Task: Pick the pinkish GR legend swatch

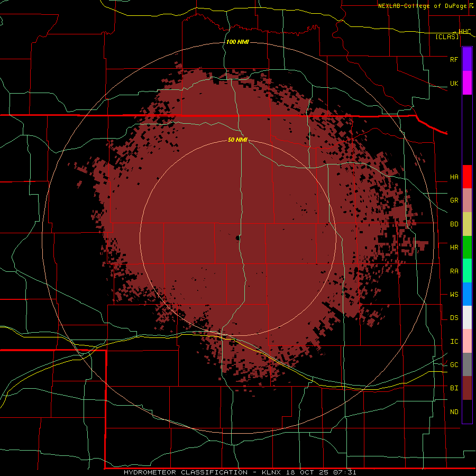Action: pyautogui.click(x=467, y=200)
